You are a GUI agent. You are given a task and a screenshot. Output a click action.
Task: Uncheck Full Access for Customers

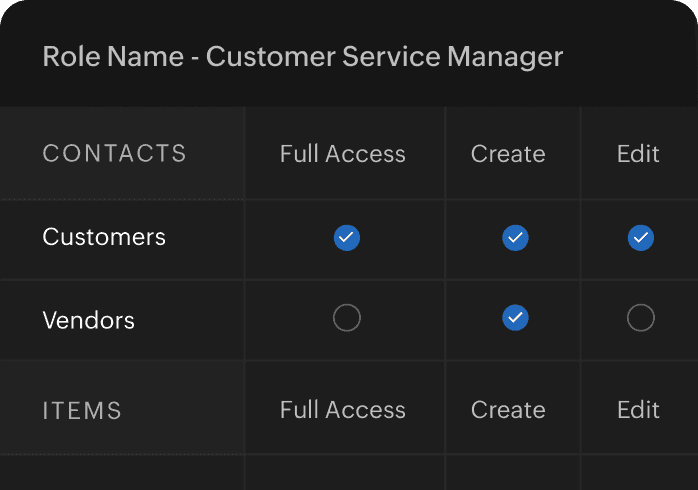(x=346, y=238)
